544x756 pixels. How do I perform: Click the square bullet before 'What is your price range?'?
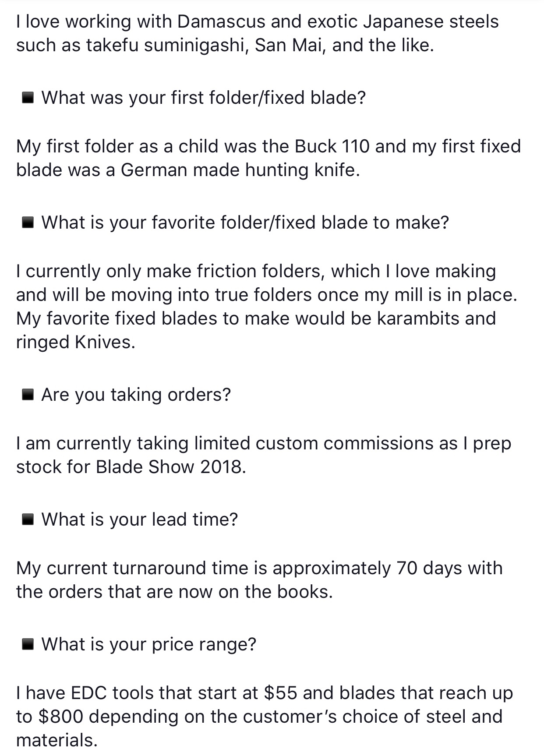28,645
